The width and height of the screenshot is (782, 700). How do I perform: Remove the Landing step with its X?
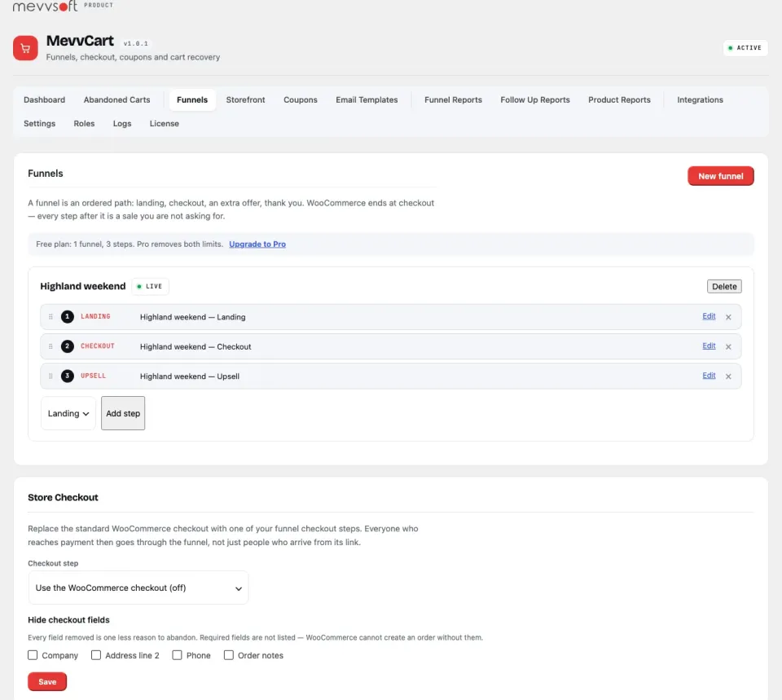tap(728, 317)
